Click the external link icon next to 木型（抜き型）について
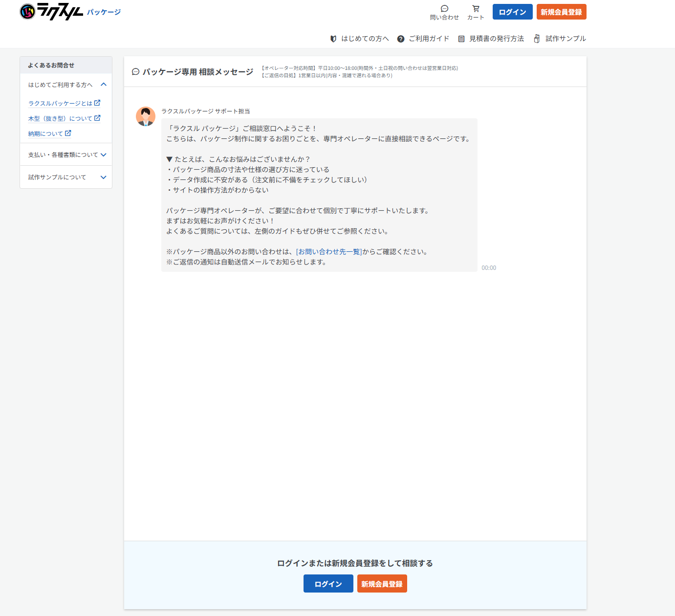The height and width of the screenshot is (616, 675). point(97,118)
